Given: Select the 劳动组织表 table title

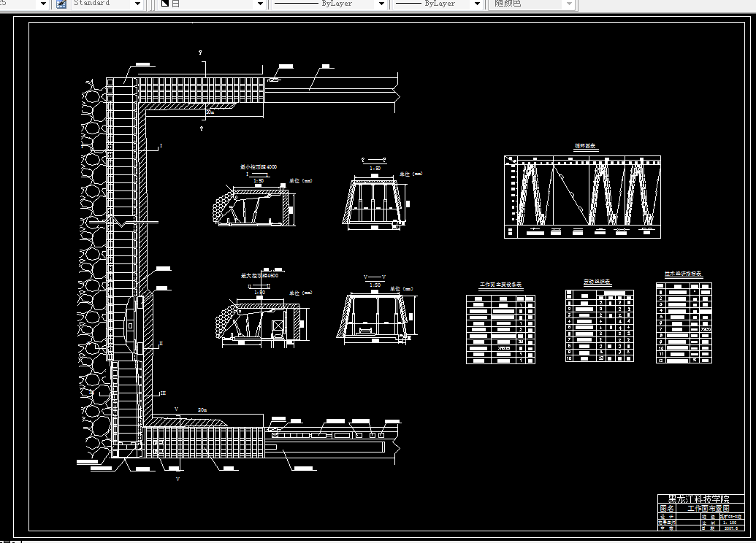Looking at the screenshot, I should tap(597, 282).
